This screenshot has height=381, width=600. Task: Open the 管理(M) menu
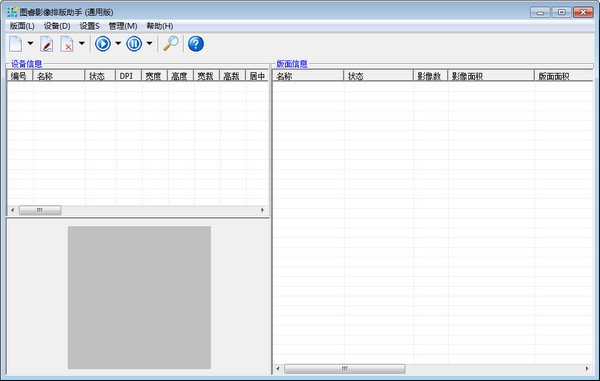pyautogui.click(x=123, y=26)
